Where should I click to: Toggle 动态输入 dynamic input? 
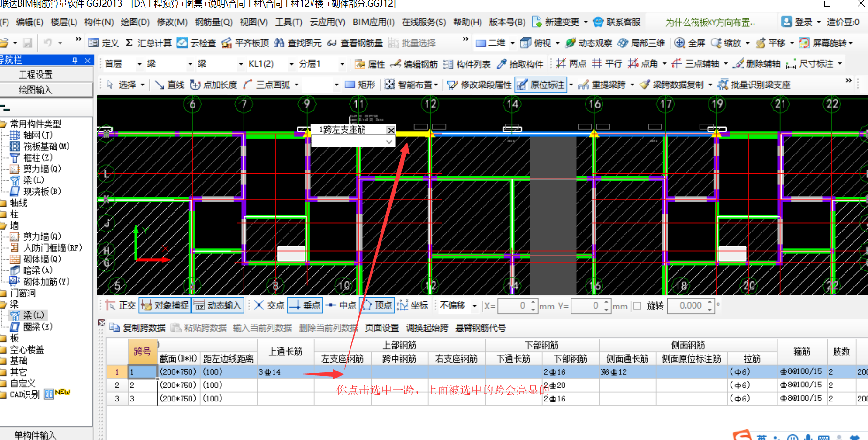pos(218,305)
